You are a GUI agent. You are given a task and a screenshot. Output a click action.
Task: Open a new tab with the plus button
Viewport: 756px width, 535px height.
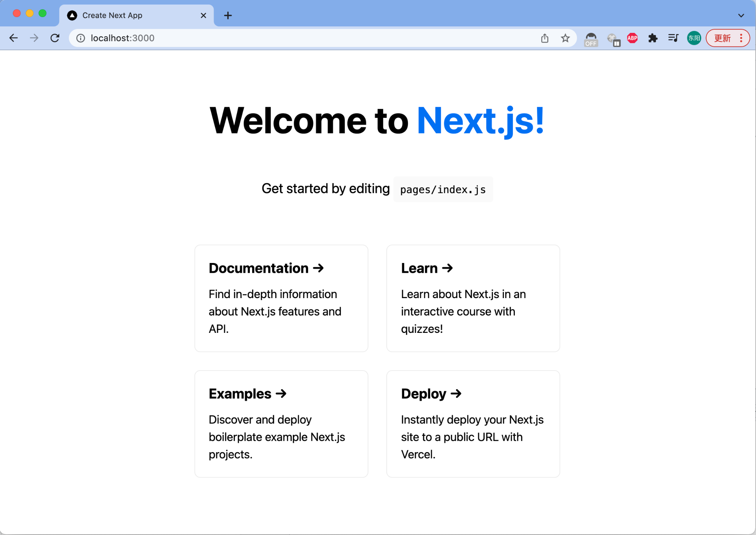pyautogui.click(x=228, y=15)
